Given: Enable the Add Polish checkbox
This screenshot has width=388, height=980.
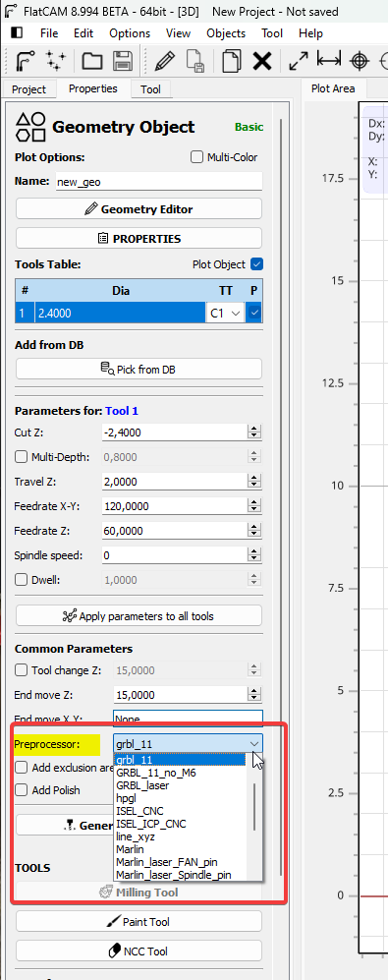Looking at the screenshot, I should click(22, 790).
